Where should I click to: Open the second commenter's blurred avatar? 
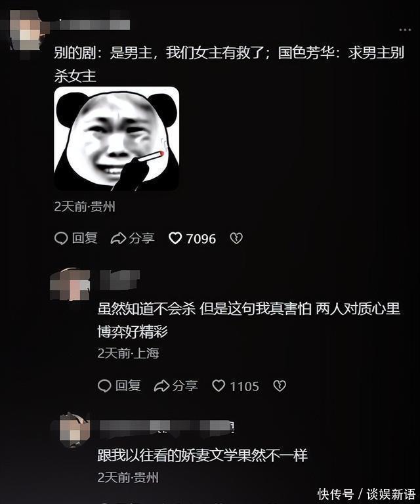(70, 285)
